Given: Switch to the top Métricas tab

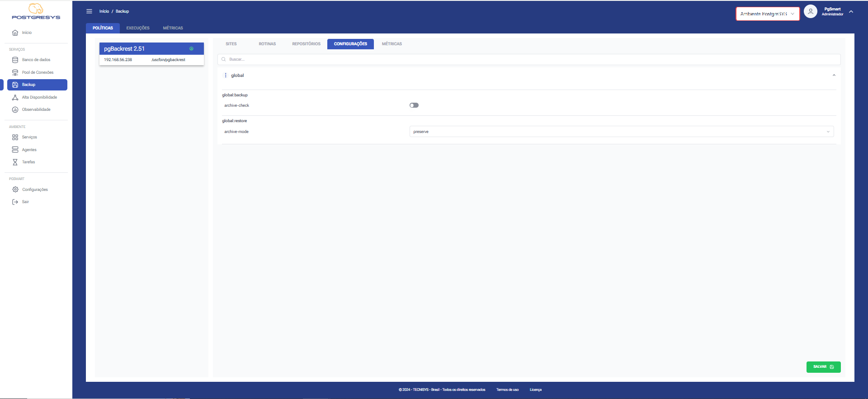Looking at the screenshot, I should (x=173, y=28).
